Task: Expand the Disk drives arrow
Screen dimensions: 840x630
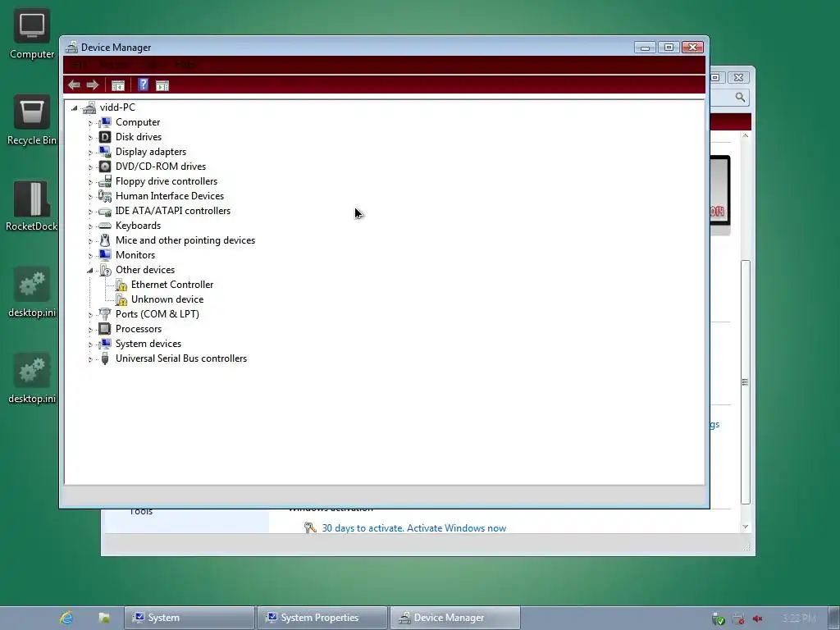Action: (90, 138)
